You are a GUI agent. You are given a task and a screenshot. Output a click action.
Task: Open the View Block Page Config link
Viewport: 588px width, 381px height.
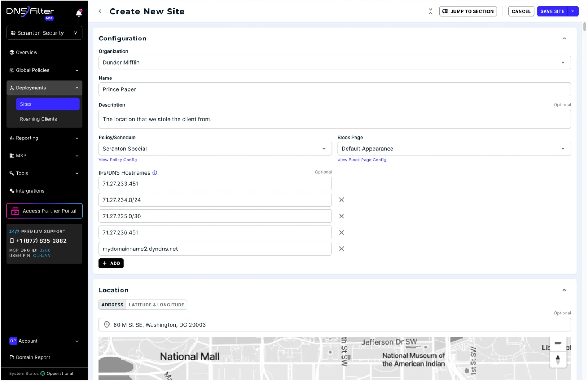tap(362, 160)
